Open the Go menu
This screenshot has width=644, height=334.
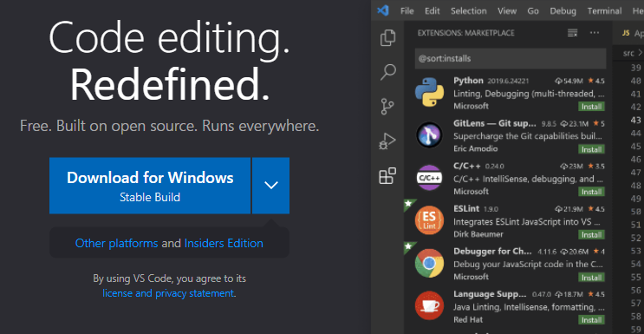[x=533, y=11]
